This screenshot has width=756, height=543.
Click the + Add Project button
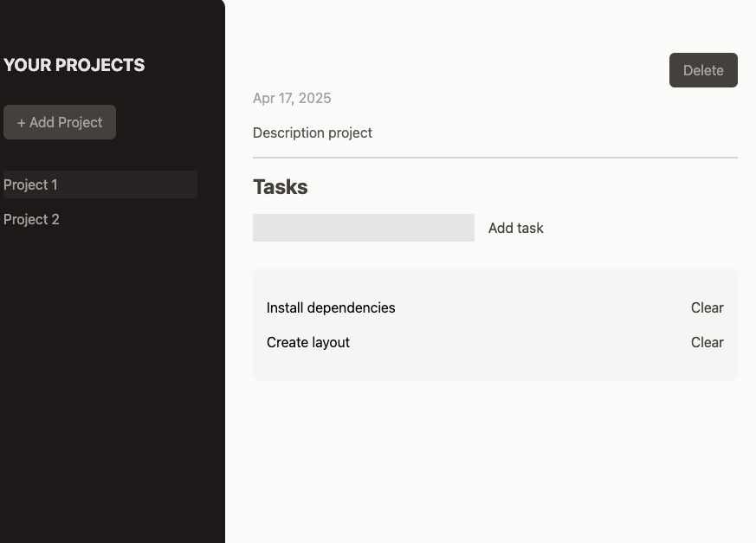59,122
